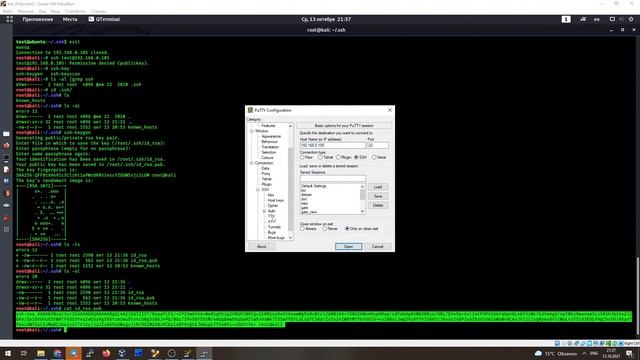Viewport: 640px width, 360px height.
Task: Open QTerminal app menu in top panel
Action: pyautogui.click(x=104, y=19)
